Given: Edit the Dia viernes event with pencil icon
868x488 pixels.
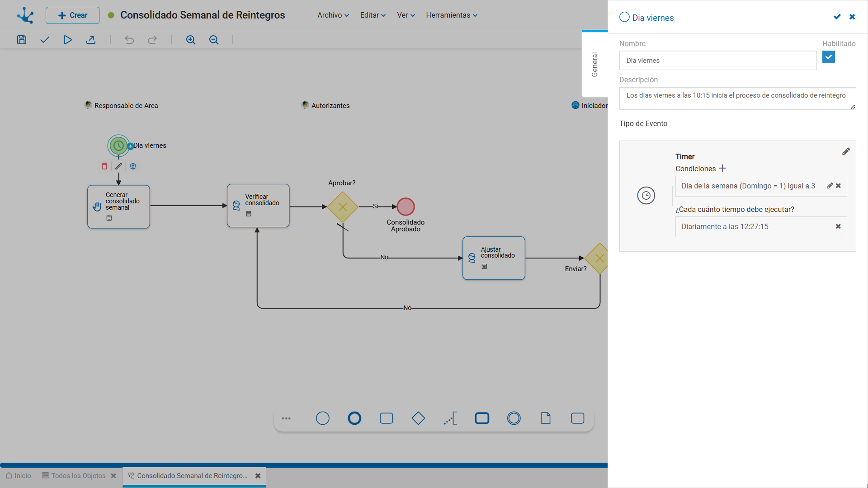Looking at the screenshot, I should pos(118,166).
